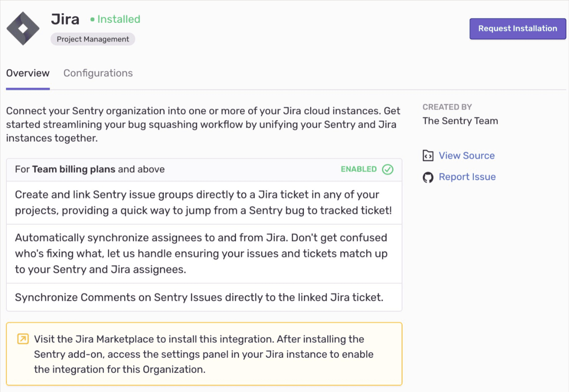The height and width of the screenshot is (392, 569).
Task: Click the purple Overview tab underline indicator
Action: (x=27, y=88)
